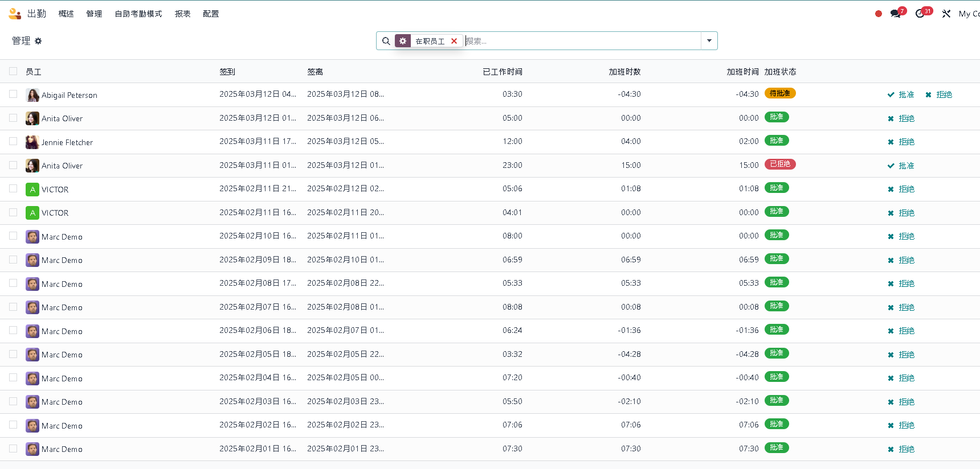Tick the select-all checkbox in header
This screenshot has height=469, width=980.
(13, 71)
